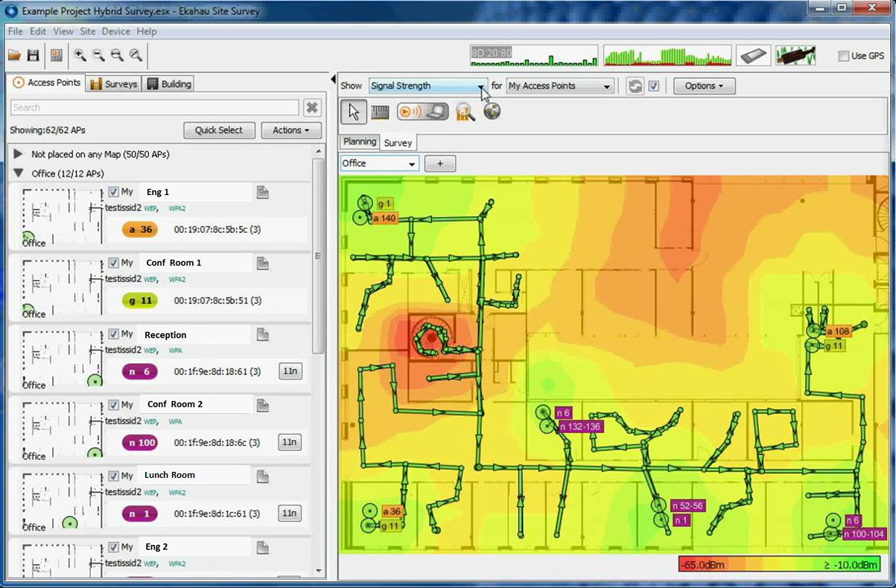Click the Quick Select button
Image resolution: width=896 pixels, height=588 pixels.
coord(219,130)
